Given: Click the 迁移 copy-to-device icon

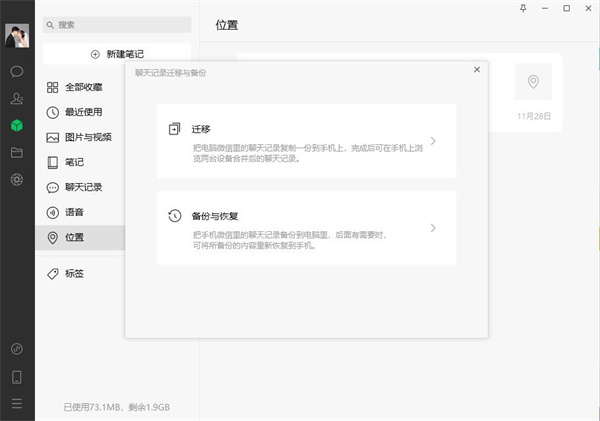Looking at the screenshot, I should coord(174,129).
